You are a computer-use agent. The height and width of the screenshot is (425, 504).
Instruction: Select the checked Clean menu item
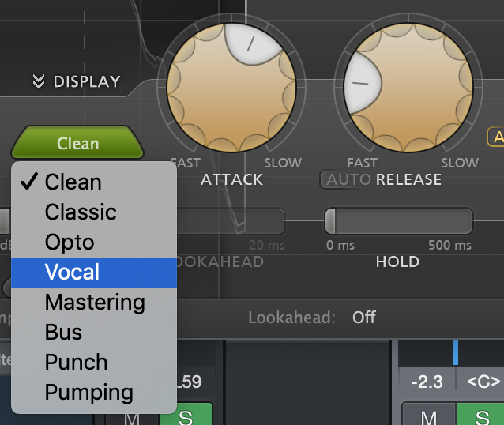click(94, 182)
